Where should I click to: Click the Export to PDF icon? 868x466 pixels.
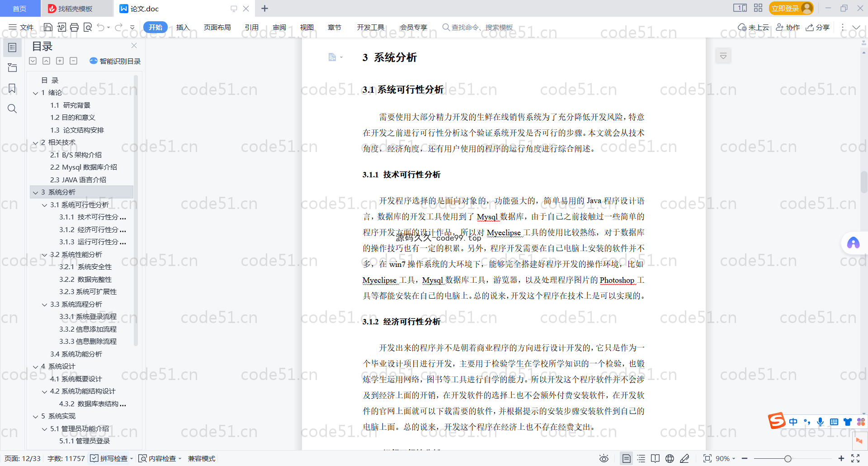61,27
